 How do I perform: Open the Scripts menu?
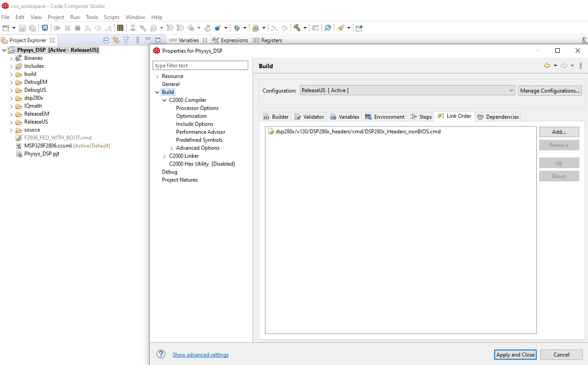point(111,17)
